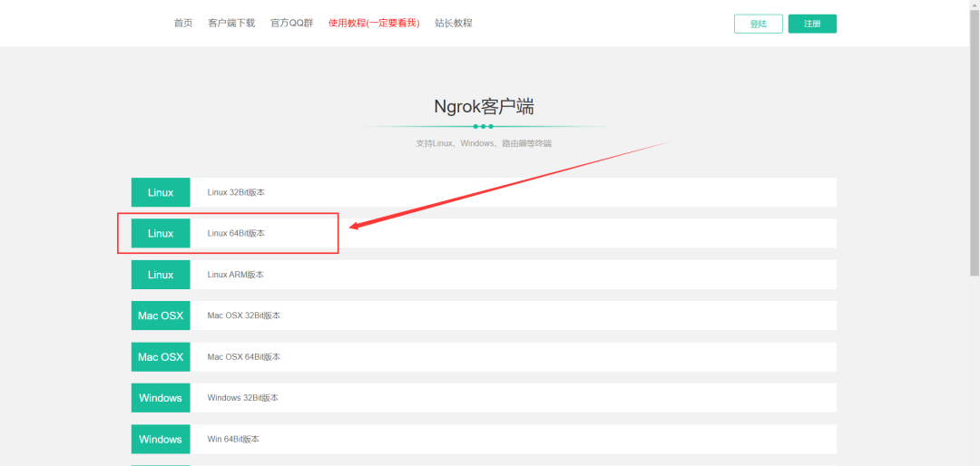The height and width of the screenshot is (466, 980).
Task: Open the 官方QQ群 menu item
Action: pyautogui.click(x=291, y=23)
